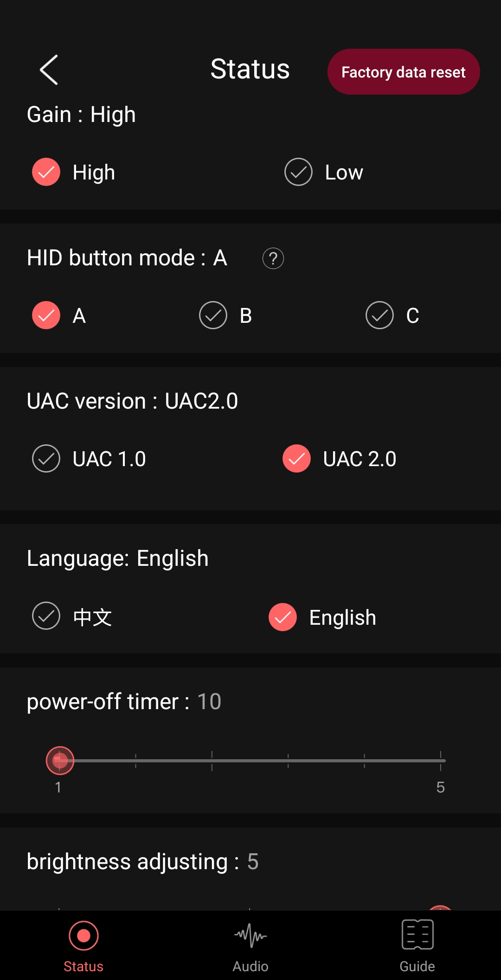501x980 pixels.
Task: Tap the Status page title
Action: [x=250, y=69]
